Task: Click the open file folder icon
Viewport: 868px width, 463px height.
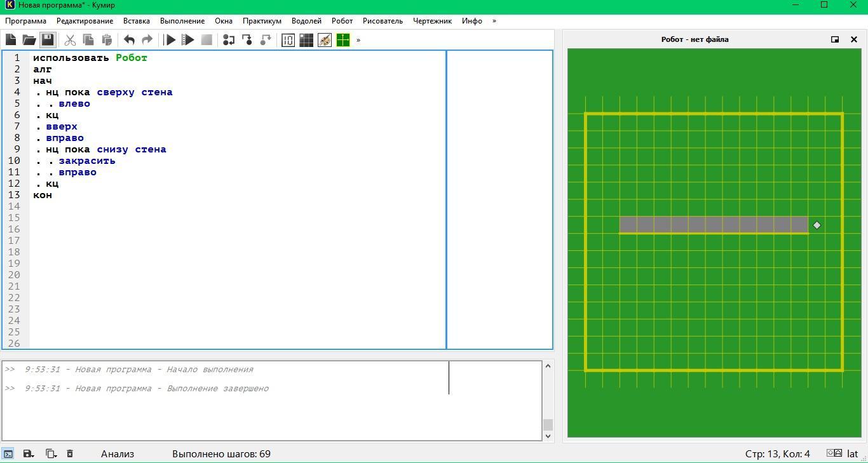Action: 29,40
